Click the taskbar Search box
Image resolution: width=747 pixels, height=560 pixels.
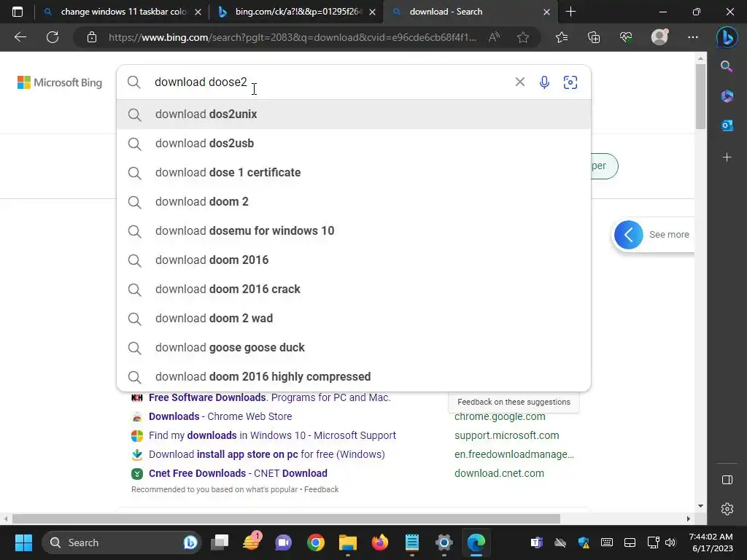[x=122, y=542]
